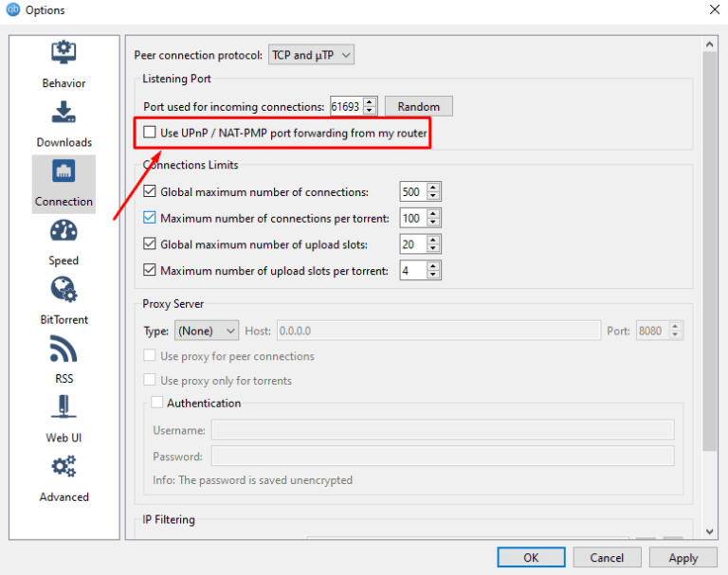Click the global upload slots field 20
The image size is (728, 575).
(413, 244)
